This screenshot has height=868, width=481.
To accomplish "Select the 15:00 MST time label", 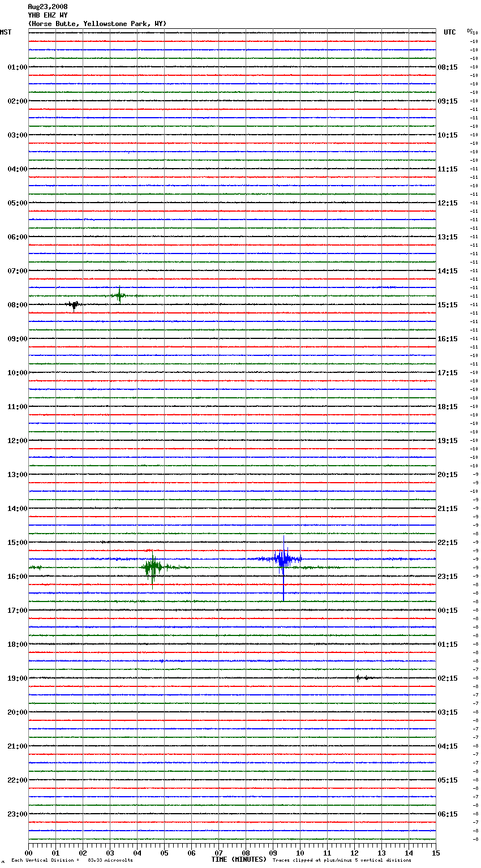I will point(18,543).
